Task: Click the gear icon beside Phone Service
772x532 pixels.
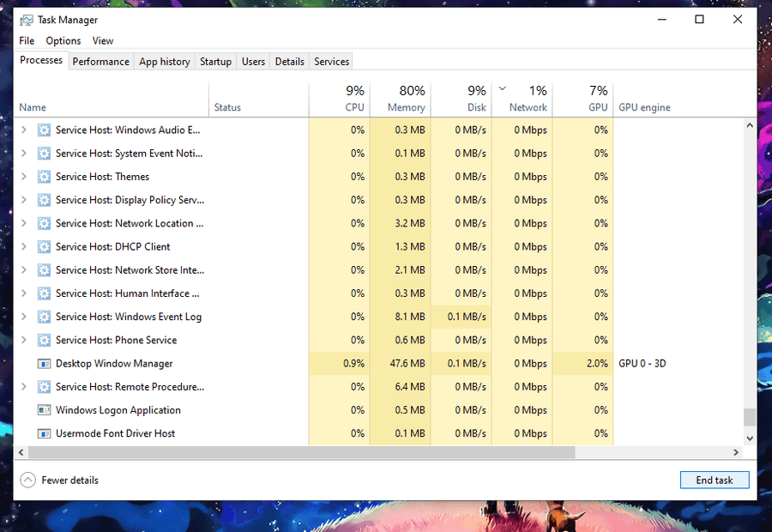Action: click(x=44, y=340)
